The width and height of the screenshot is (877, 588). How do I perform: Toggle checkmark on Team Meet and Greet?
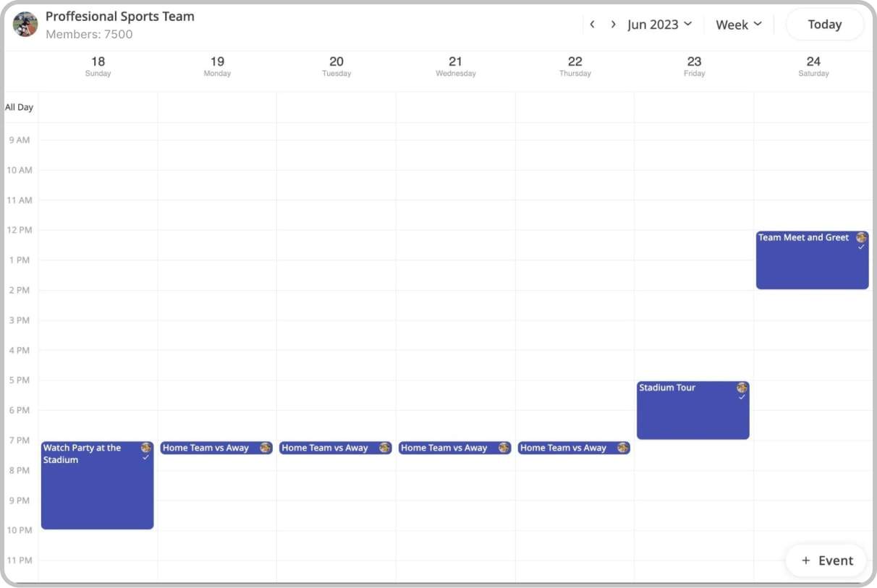[x=861, y=247]
